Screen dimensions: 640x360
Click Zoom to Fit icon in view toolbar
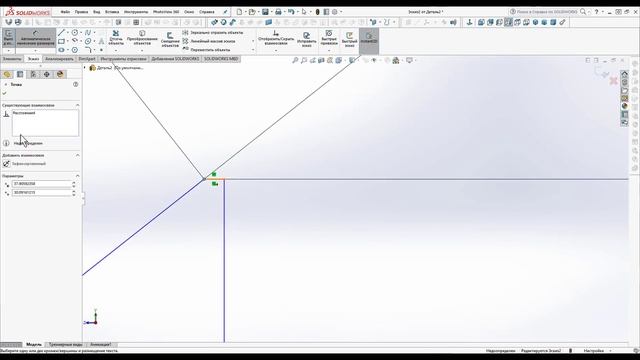coord(295,60)
